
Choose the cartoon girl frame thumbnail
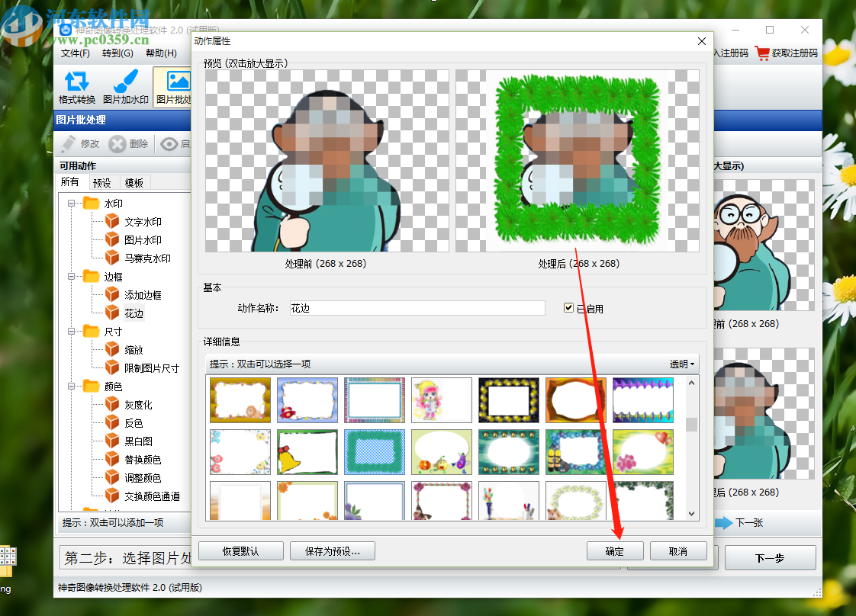pyautogui.click(x=442, y=400)
